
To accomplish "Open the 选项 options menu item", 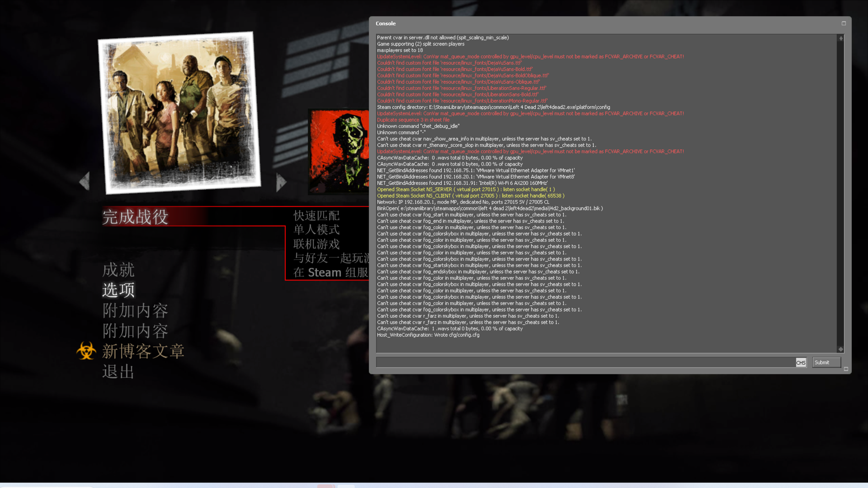I will click(x=118, y=290).
